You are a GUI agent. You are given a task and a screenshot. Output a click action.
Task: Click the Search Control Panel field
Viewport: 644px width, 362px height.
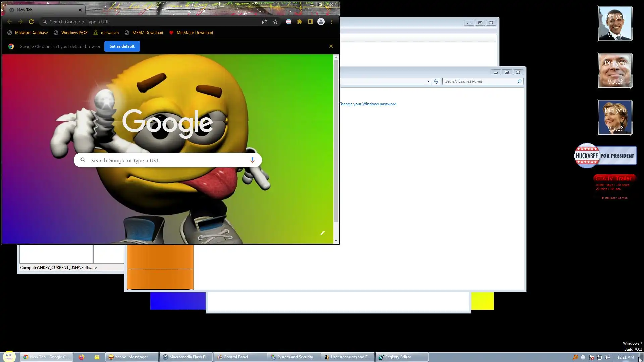[480, 81]
